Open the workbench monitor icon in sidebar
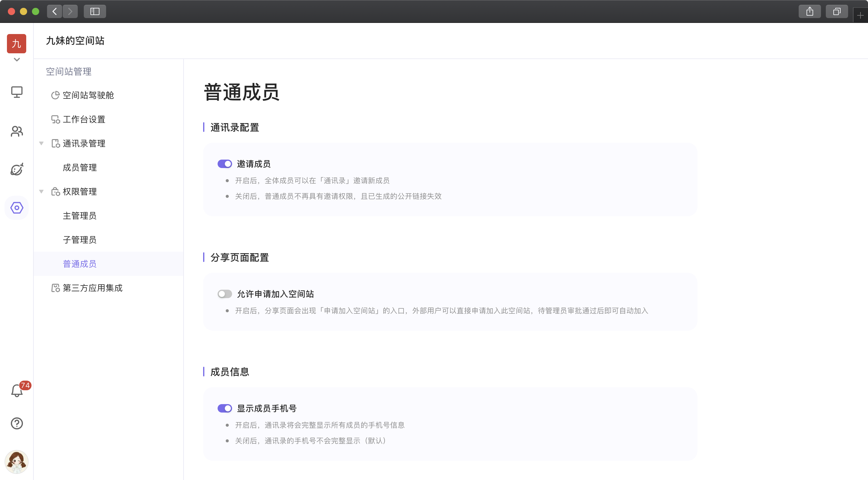The width and height of the screenshot is (868, 480). pos(17,92)
